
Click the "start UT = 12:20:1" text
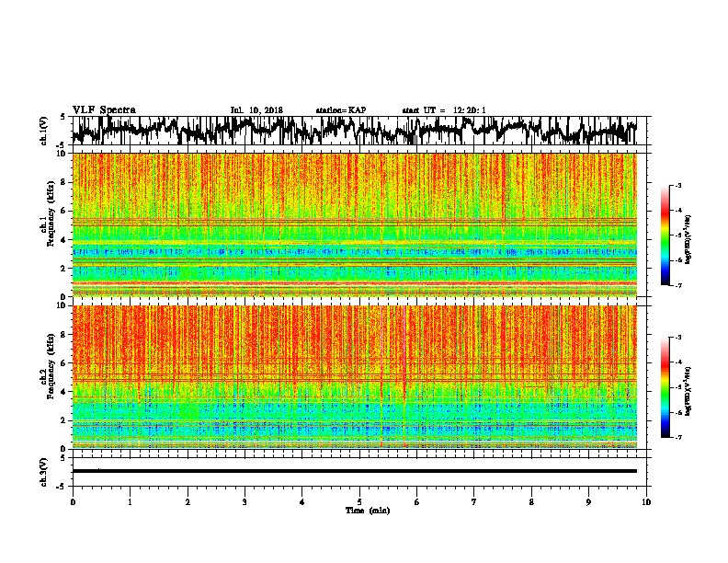coord(444,110)
